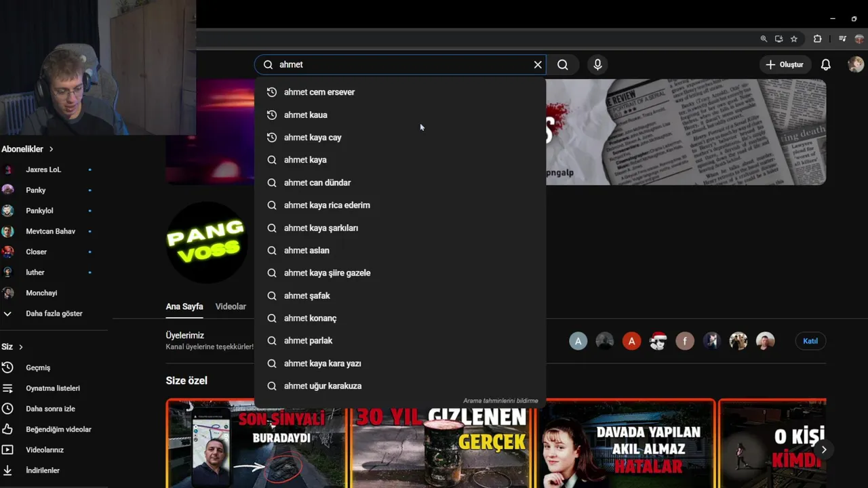Image resolution: width=868 pixels, height=488 pixels.
Task: Click the grey A member avatar
Action: click(x=578, y=341)
